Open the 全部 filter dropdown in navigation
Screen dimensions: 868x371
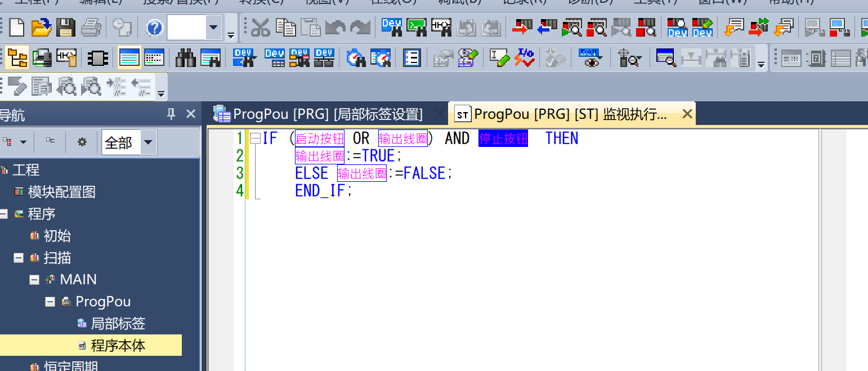(148, 142)
